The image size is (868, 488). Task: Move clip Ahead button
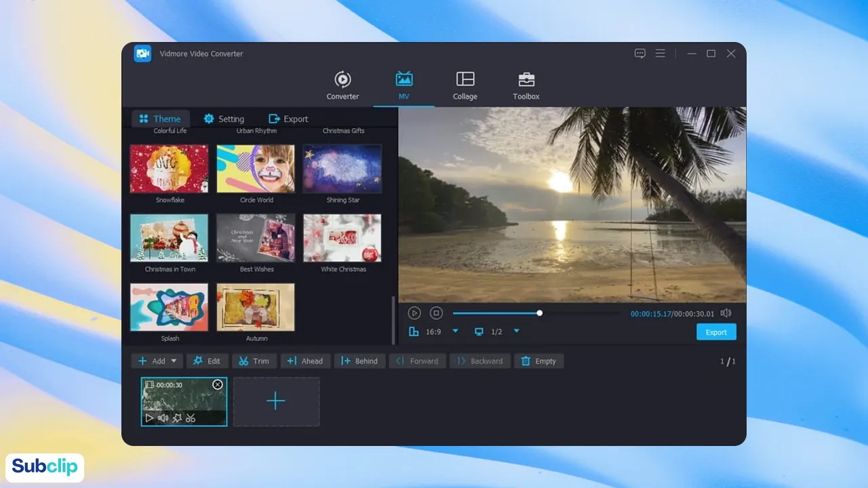point(305,361)
